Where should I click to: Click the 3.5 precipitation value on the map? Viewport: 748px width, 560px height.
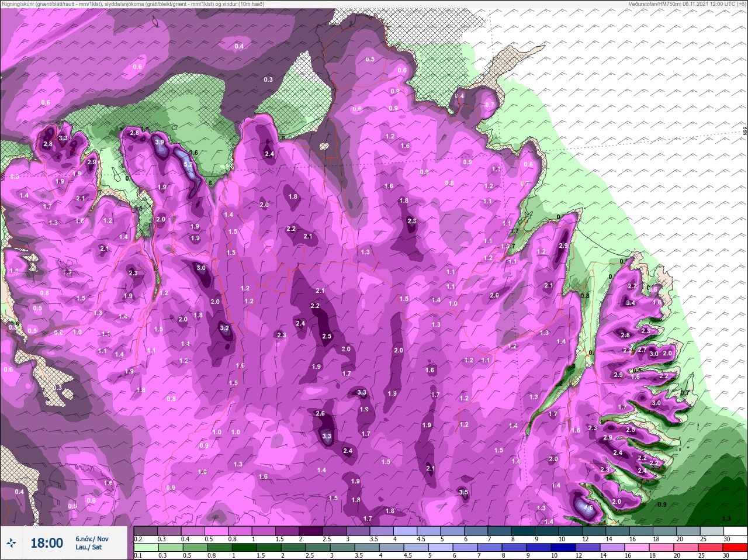tap(463, 492)
